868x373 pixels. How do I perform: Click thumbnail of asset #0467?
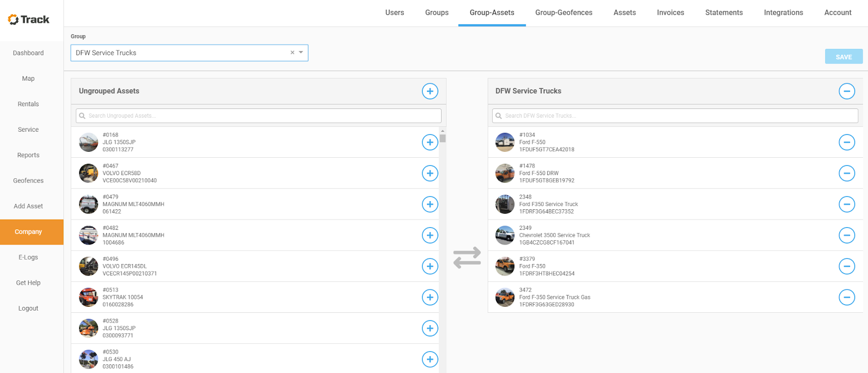[x=88, y=173]
